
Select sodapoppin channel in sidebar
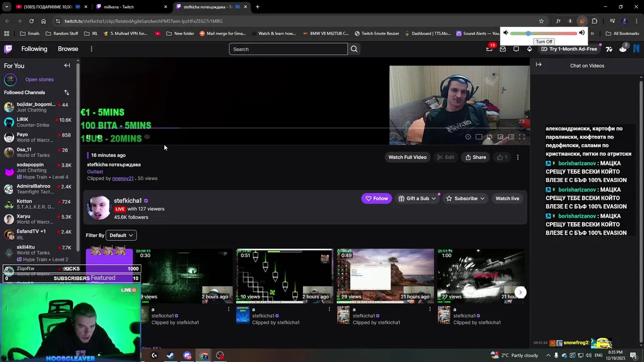coord(38,170)
